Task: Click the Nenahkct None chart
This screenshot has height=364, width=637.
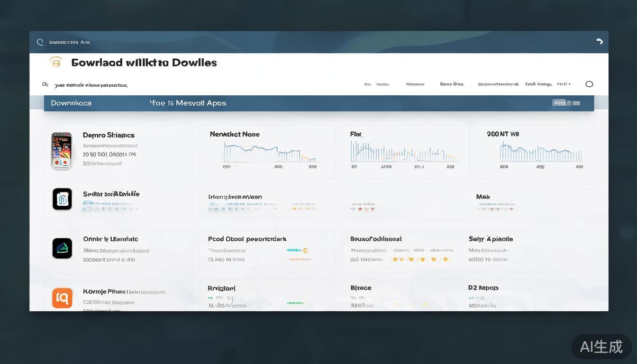Action: coord(267,152)
